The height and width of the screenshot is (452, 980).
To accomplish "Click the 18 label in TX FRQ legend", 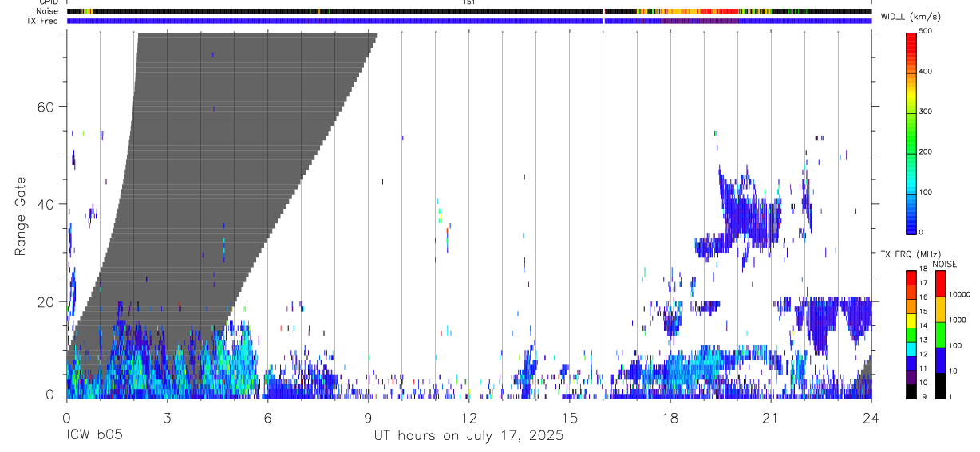I will point(922,269).
